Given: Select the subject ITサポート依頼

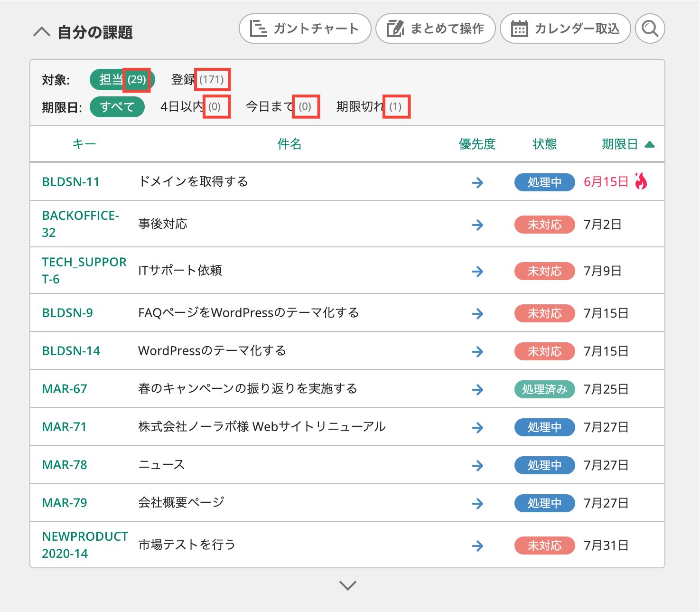Looking at the screenshot, I should click(x=180, y=270).
